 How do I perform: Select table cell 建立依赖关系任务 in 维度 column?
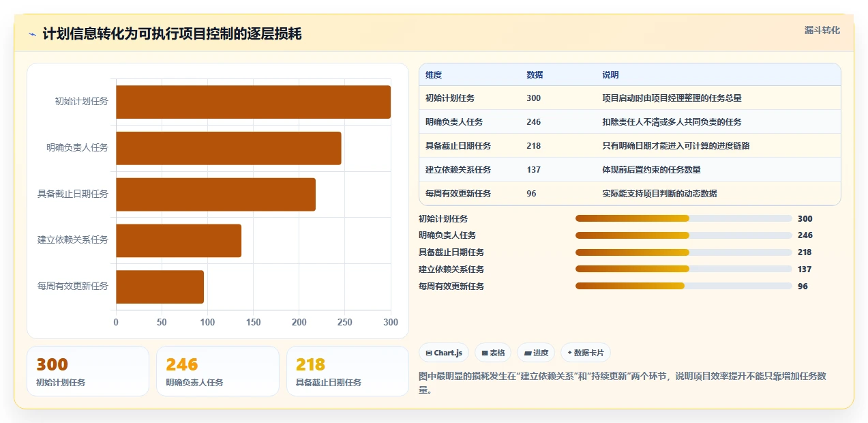click(x=458, y=170)
